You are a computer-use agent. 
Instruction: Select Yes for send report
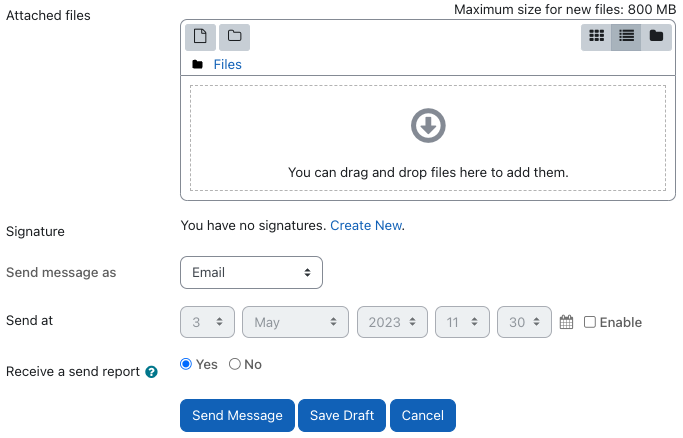coord(186,364)
